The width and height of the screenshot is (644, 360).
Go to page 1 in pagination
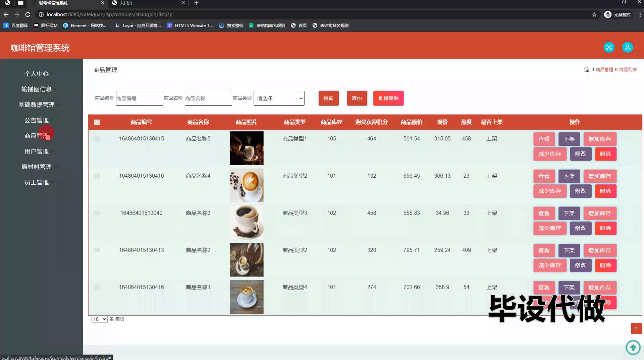[636, 328]
